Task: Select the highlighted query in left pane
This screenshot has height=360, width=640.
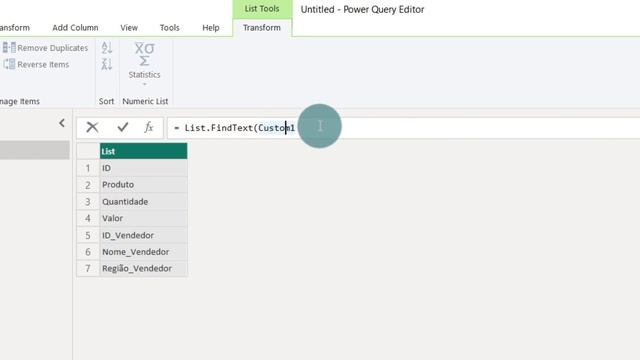Action: [x=35, y=150]
